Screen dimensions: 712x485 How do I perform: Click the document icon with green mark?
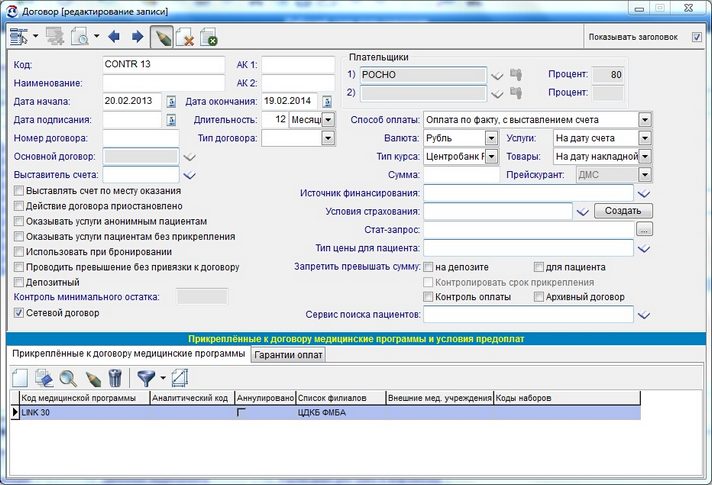[x=209, y=37]
